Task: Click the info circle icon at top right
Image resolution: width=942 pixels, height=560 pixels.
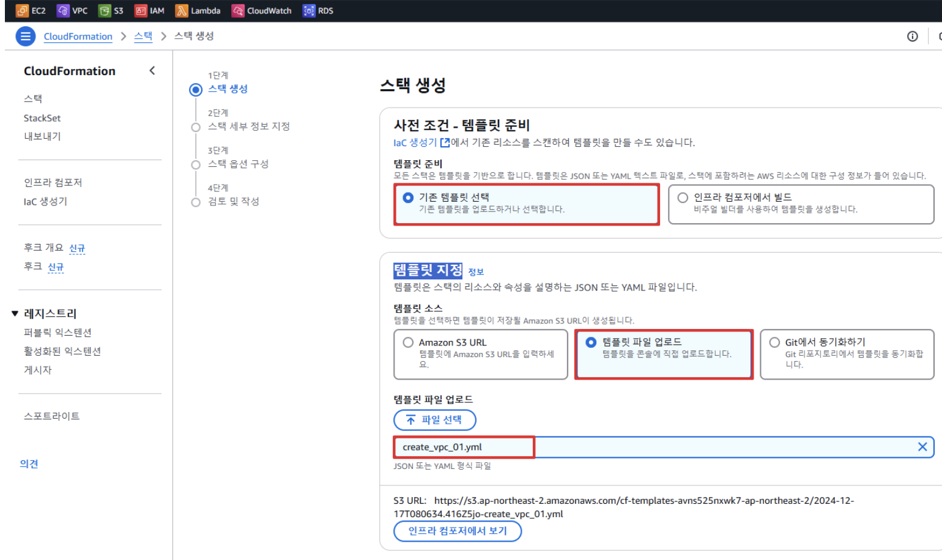Action: click(x=912, y=37)
